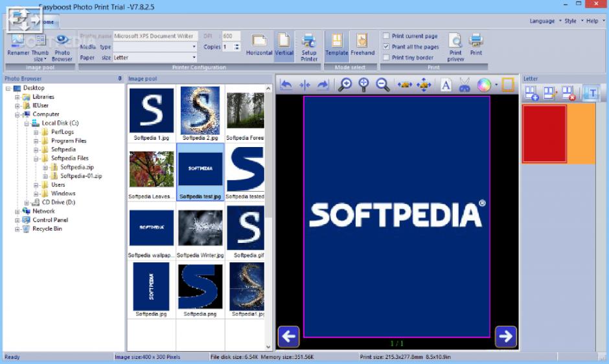Click the orange frame border icon
This screenshot has width=609, height=364.
click(508, 85)
